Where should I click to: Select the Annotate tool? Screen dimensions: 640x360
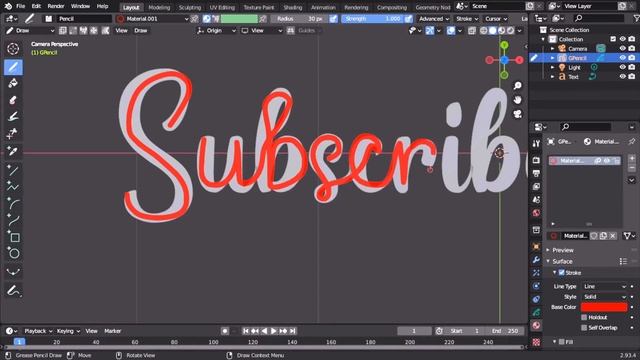click(x=13, y=291)
